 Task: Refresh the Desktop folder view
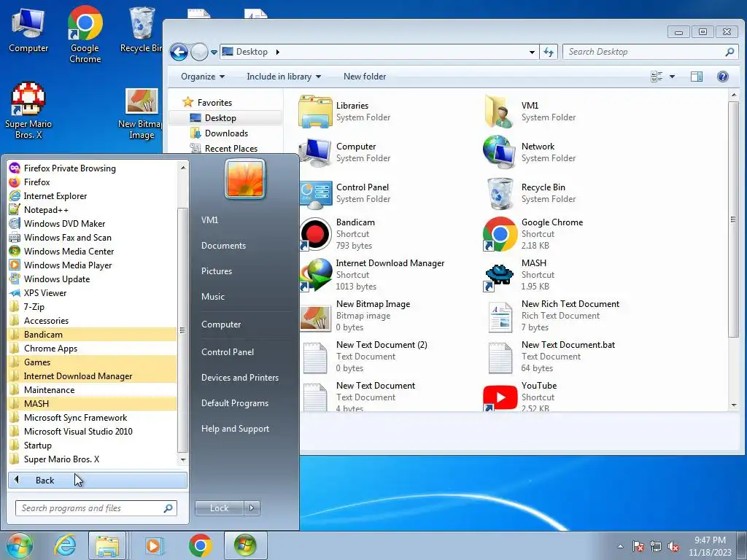point(549,52)
